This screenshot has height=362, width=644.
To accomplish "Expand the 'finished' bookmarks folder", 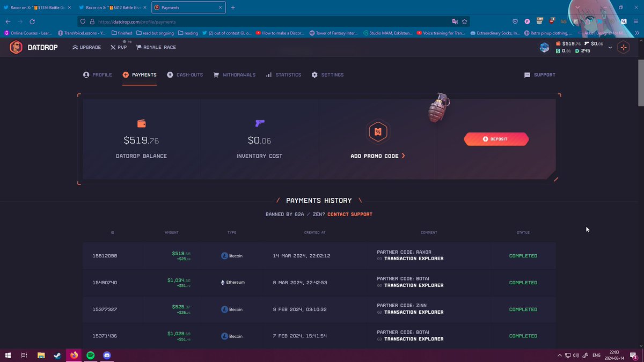I will click(x=121, y=33).
